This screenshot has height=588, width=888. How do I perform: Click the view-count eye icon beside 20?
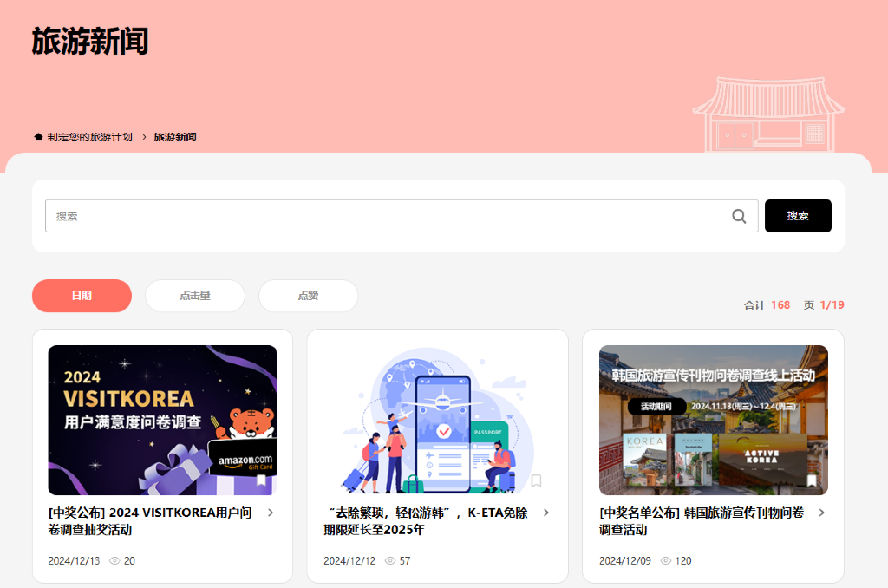click(x=114, y=561)
